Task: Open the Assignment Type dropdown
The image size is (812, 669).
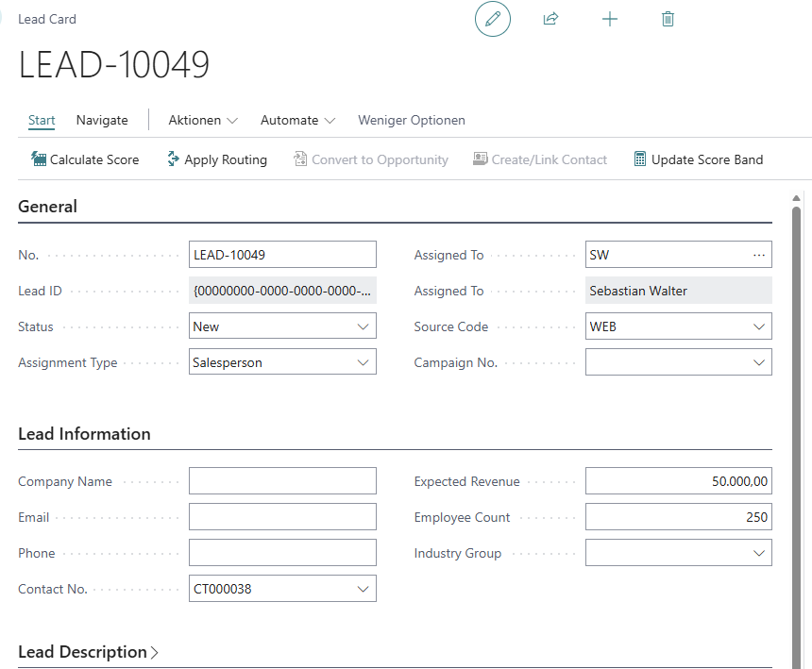Action: [364, 362]
